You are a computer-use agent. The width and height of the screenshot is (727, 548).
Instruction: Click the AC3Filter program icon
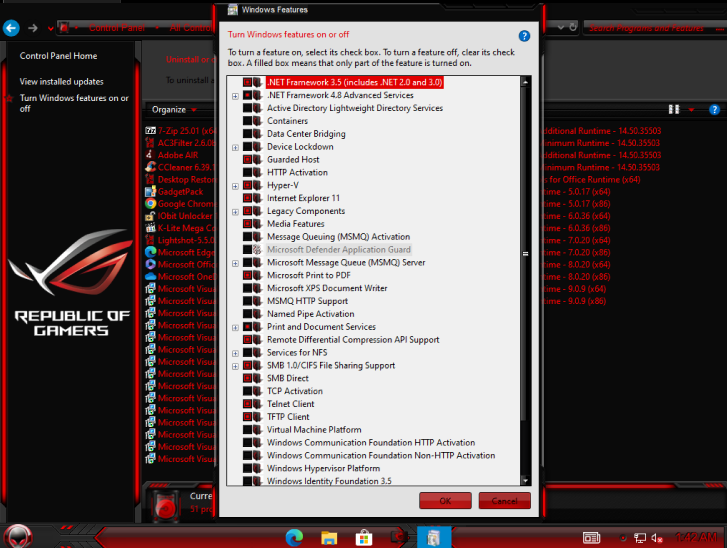tap(150, 143)
